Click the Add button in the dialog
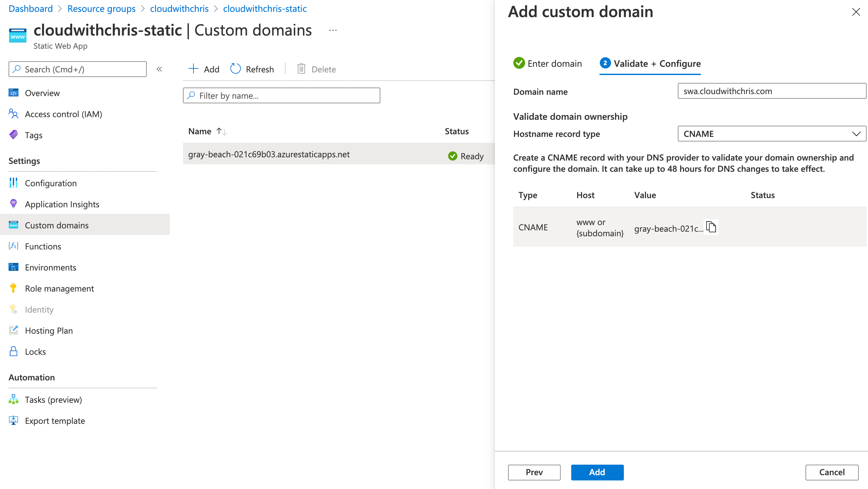The image size is (868, 489). (x=597, y=472)
